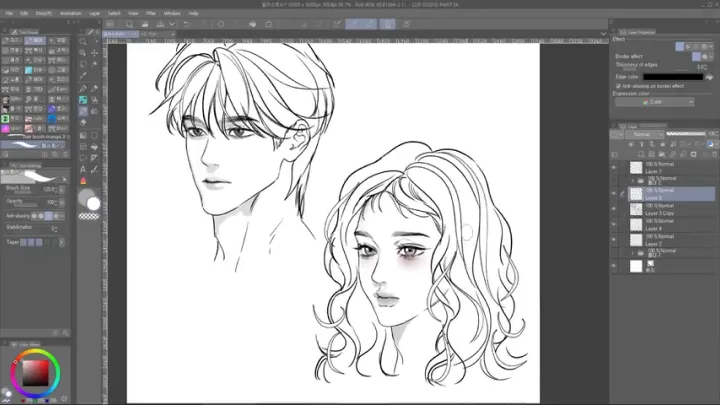This screenshot has width=720, height=405.
Task: Click the Thickness of edges slider
Action: pyautogui.click(x=654, y=70)
